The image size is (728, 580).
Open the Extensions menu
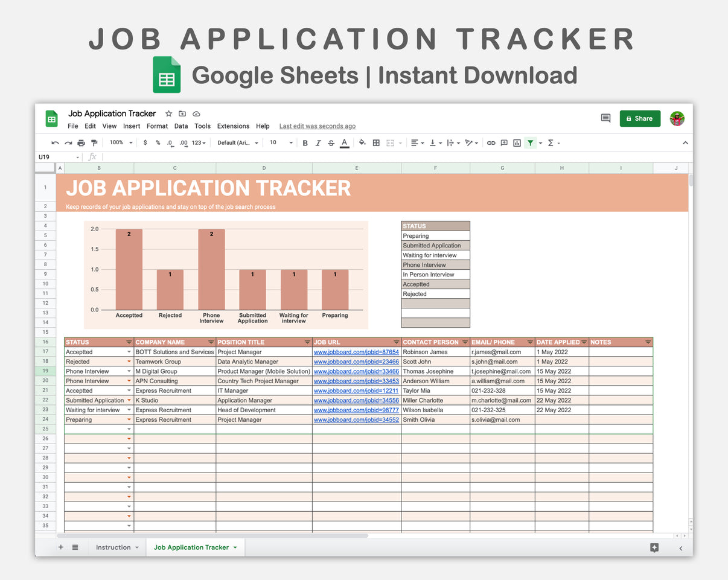tap(233, 126)
